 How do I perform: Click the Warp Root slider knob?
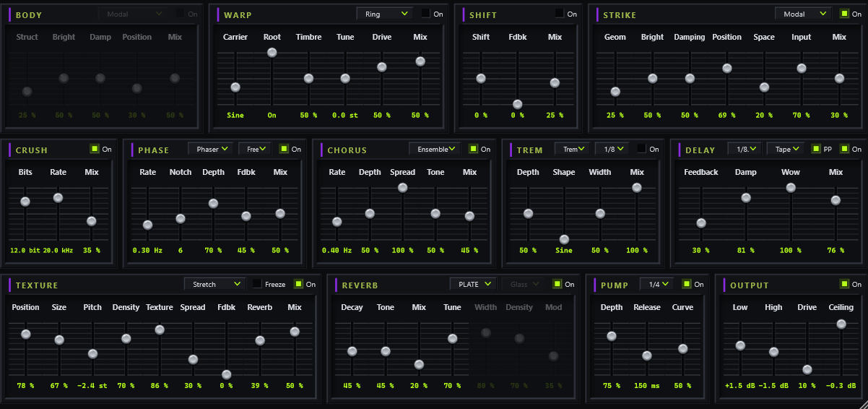(x=272, y=53)
